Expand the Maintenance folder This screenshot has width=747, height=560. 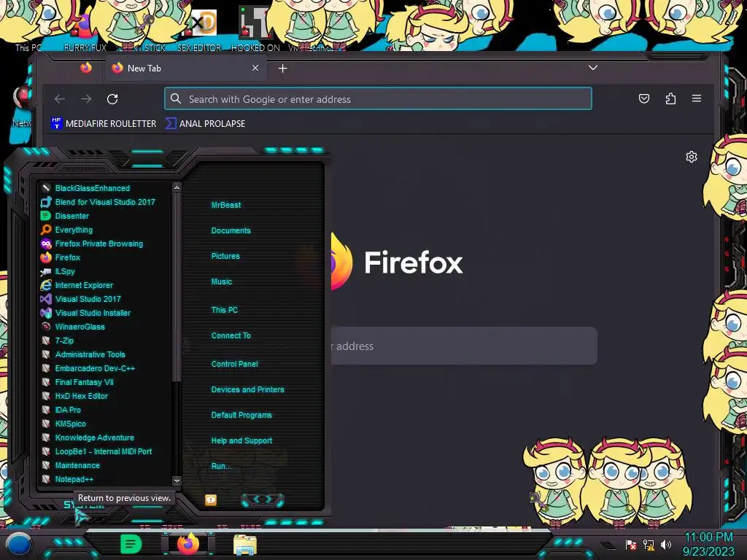coord(71,465)
